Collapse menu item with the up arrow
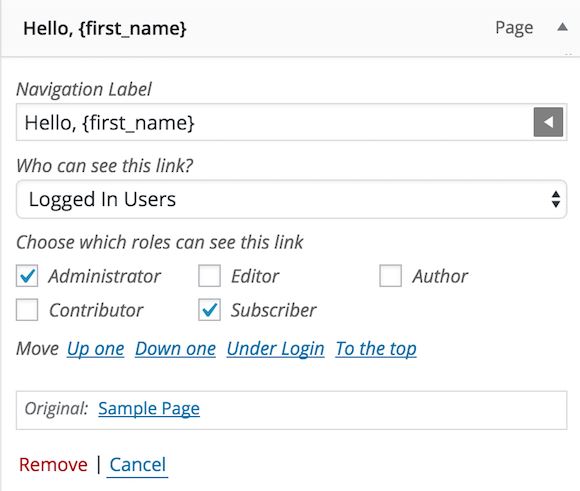 (562, 27)
